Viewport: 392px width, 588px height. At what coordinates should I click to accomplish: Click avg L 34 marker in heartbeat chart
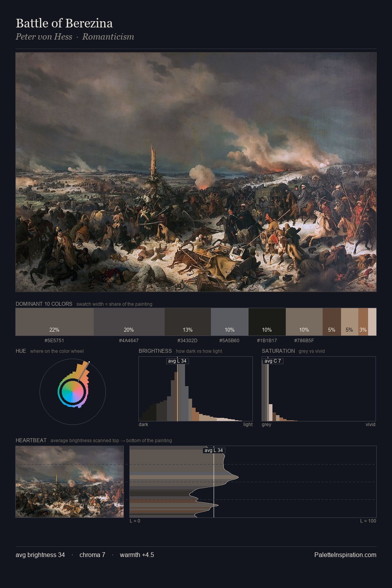pos(214,450)
